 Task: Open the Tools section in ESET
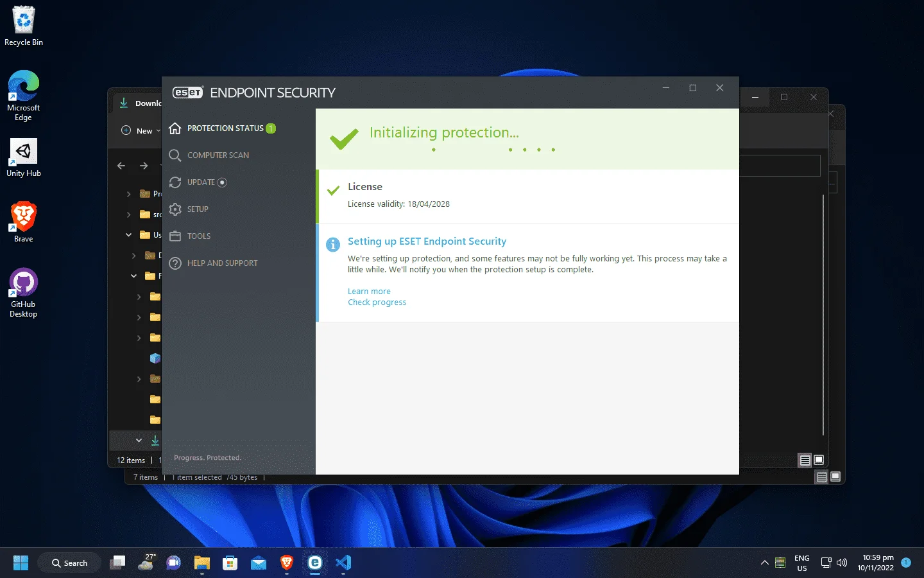pyautogui.click(x=190, y=236)
